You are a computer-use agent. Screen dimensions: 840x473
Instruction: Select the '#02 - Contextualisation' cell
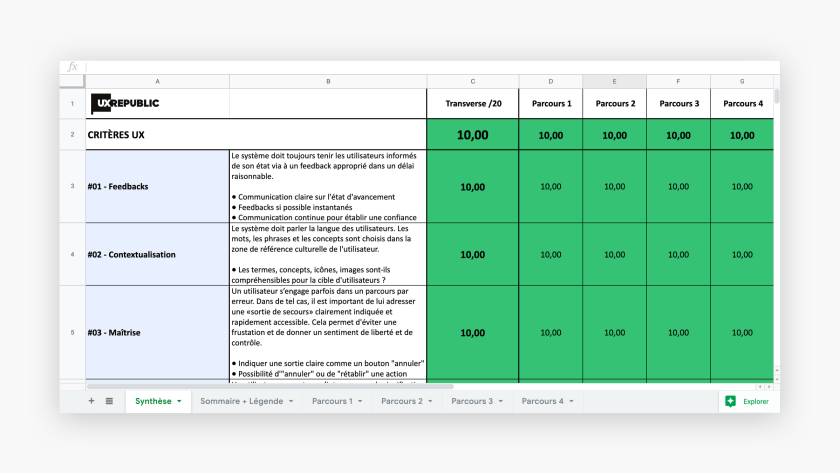tap(158, 254)
